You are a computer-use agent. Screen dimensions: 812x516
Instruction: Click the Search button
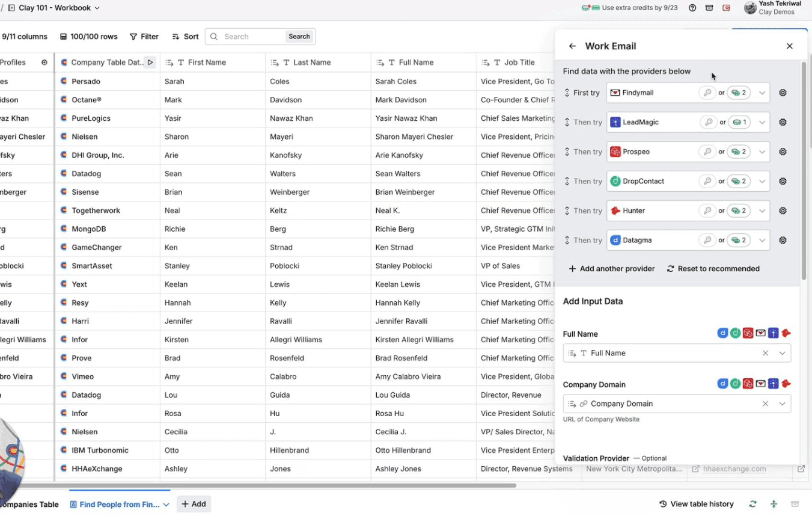click(299, 37)
